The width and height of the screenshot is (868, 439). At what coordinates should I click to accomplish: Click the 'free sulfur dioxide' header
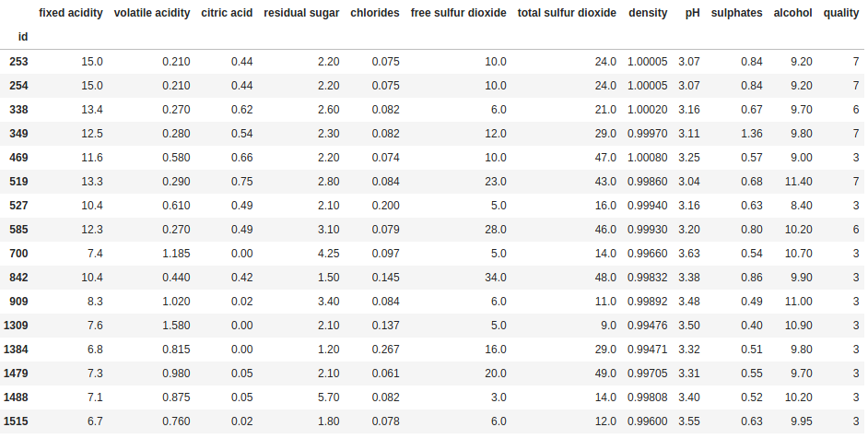tap(458, 14)
